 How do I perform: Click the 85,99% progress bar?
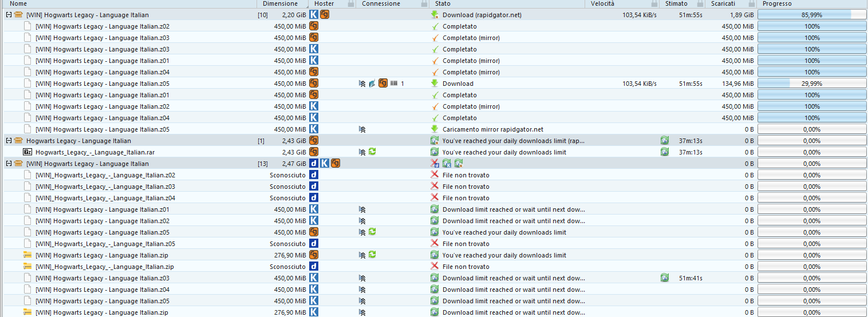pos(811,15)
